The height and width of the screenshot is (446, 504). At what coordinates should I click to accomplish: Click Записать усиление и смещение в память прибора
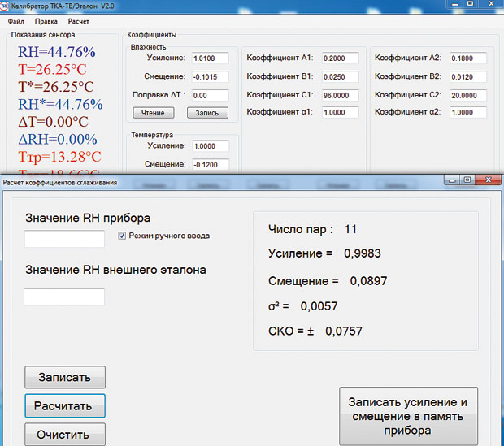[x=408, y=416]
